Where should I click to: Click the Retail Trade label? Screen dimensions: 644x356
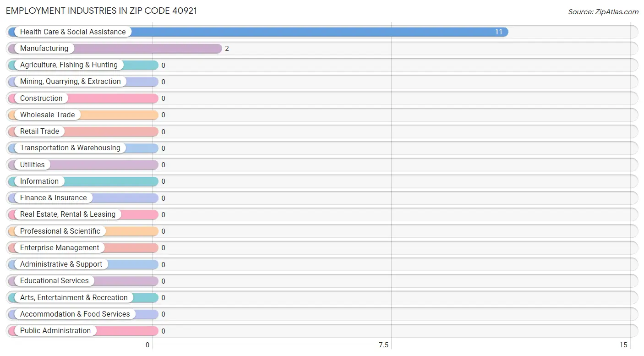pos(39,131)
